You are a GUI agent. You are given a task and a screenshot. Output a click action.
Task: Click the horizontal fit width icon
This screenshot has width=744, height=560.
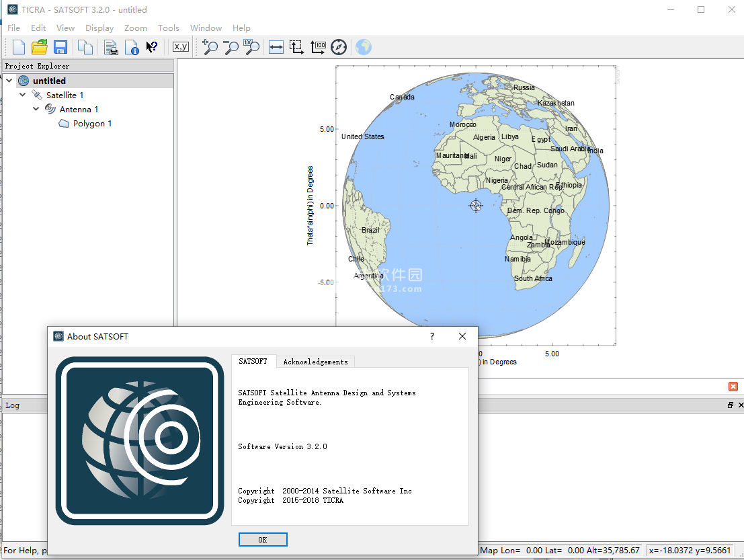(276, 47)
